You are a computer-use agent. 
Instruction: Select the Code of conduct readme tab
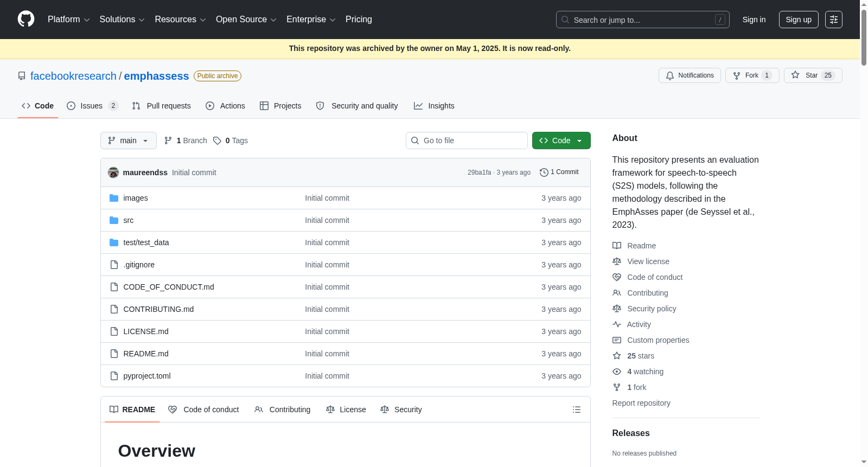point(203,410)
